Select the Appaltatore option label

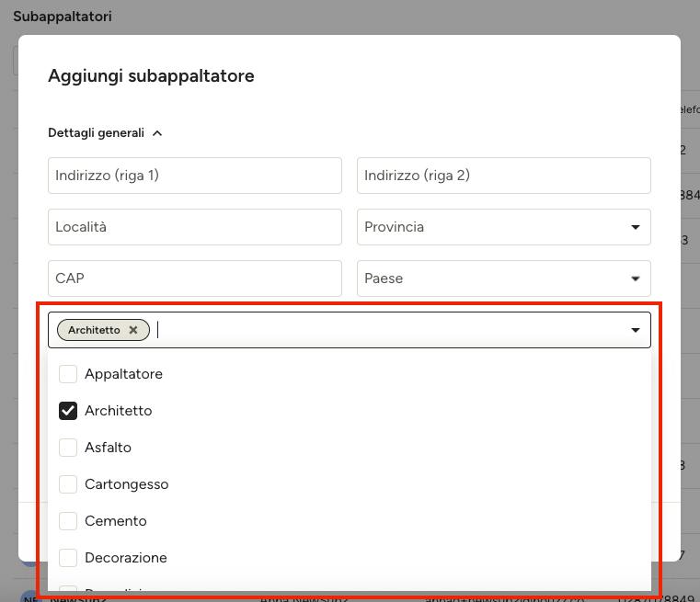point(123,374)
